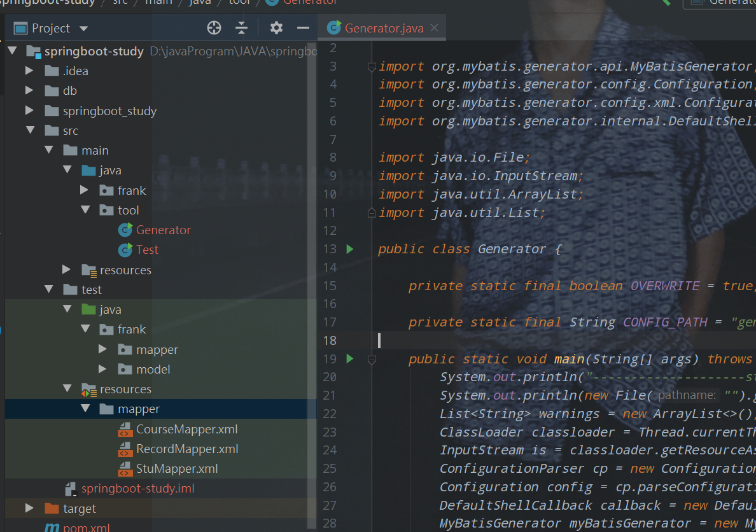Switch to Generator.java editor tab
Viewport: 756px width, 532px height.
[382, 28]
